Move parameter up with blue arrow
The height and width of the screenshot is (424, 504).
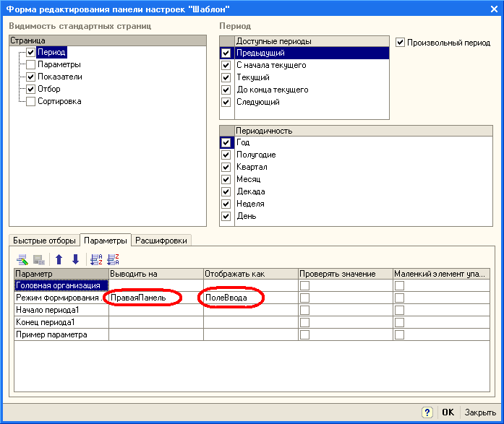point(59,259)
